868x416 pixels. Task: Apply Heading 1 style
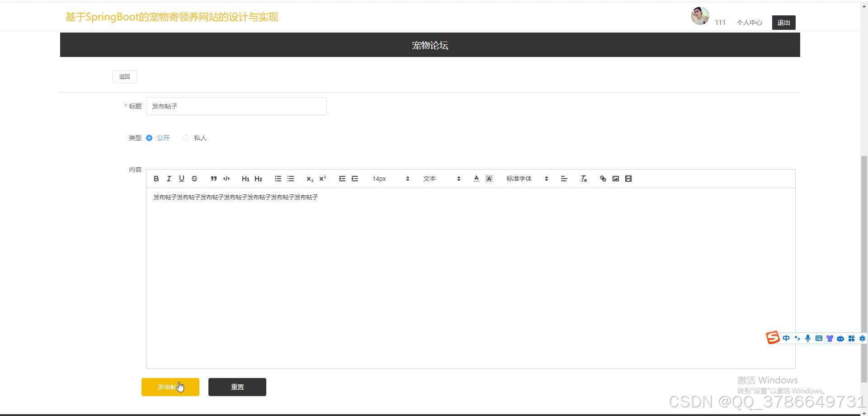point(245,179)
